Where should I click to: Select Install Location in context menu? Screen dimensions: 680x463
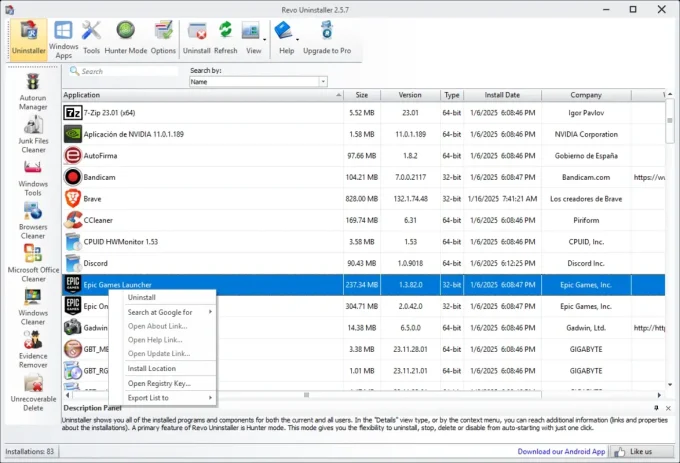[151, 368]
